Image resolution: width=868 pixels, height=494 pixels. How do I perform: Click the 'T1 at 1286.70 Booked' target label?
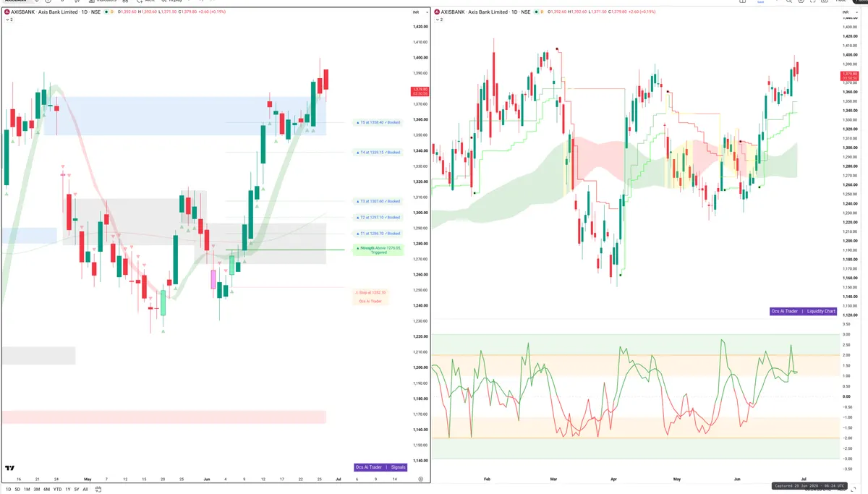coord(377,234)
